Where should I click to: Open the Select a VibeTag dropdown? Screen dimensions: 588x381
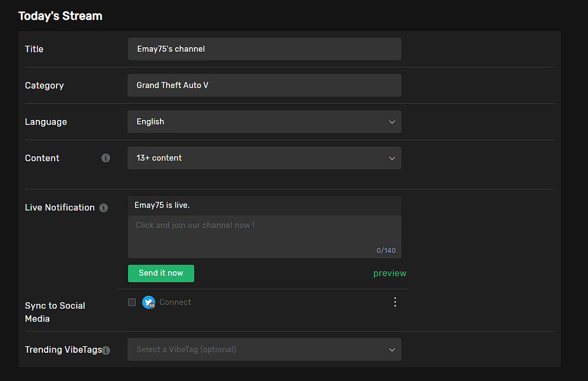264,349
